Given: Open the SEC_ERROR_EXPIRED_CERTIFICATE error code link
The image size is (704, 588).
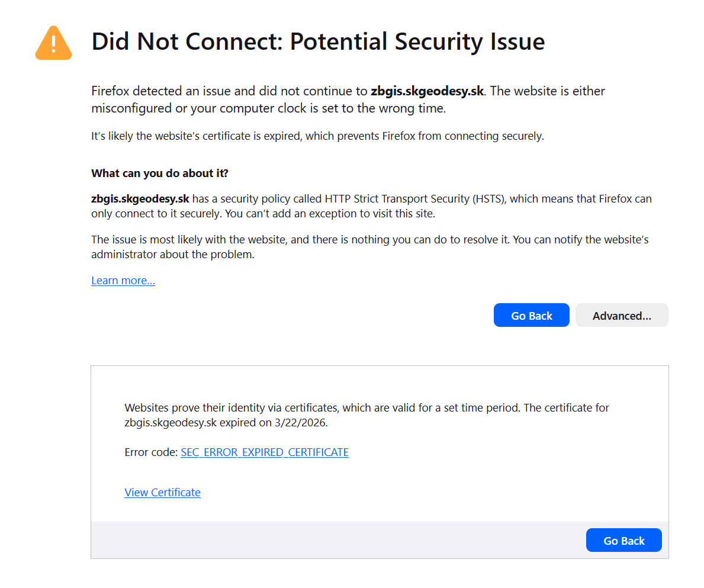Looking at the screenshot, I should tap(265, 452).
